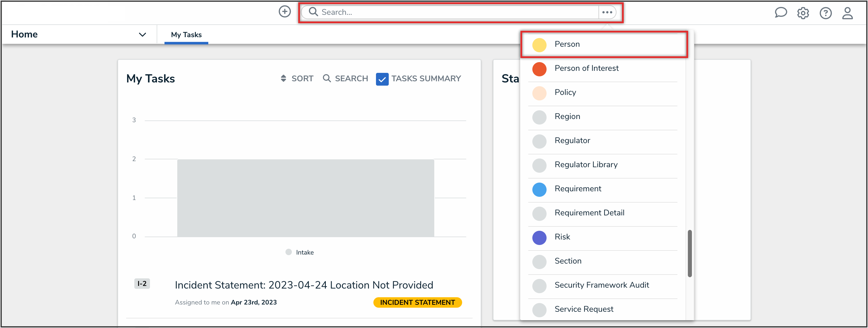Switch to the My Tasks tab

pos(186,34)
